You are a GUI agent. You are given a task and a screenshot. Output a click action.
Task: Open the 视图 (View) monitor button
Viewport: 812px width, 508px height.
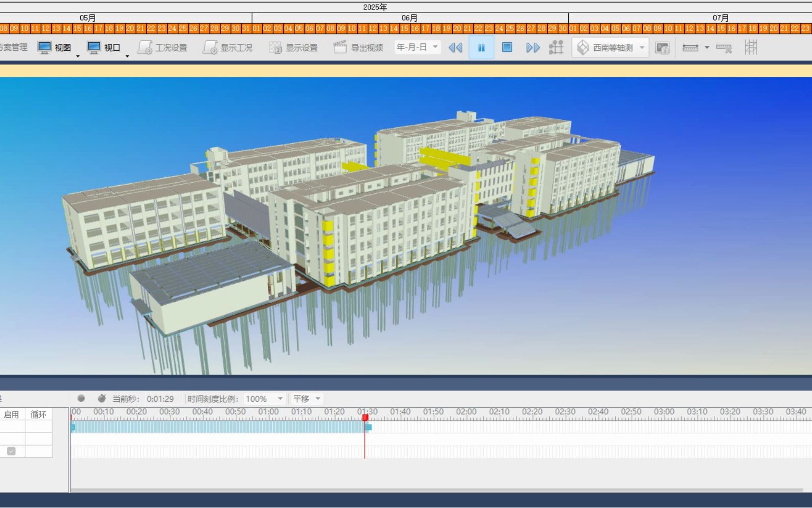pos(54,48)
